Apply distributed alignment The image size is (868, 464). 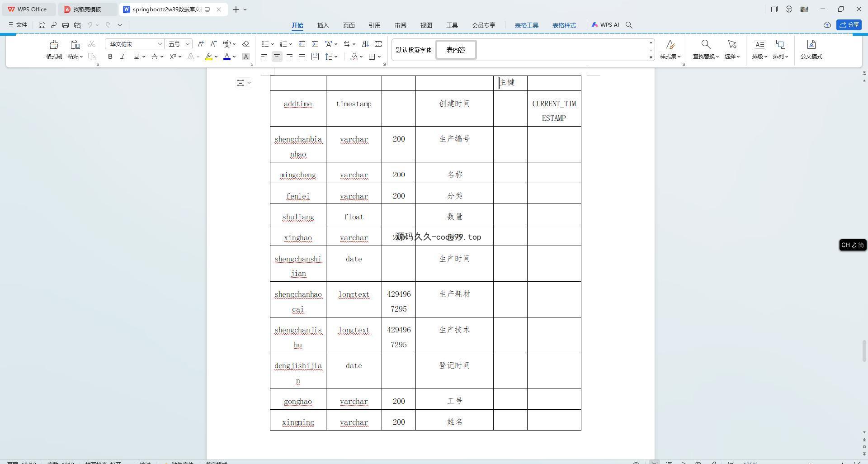coord(315,57)
